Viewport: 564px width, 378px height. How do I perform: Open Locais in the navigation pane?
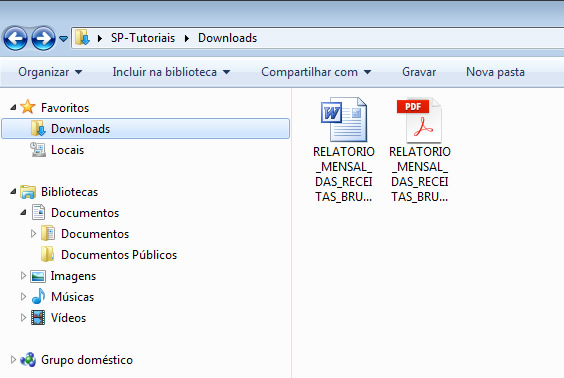(67, 150)
